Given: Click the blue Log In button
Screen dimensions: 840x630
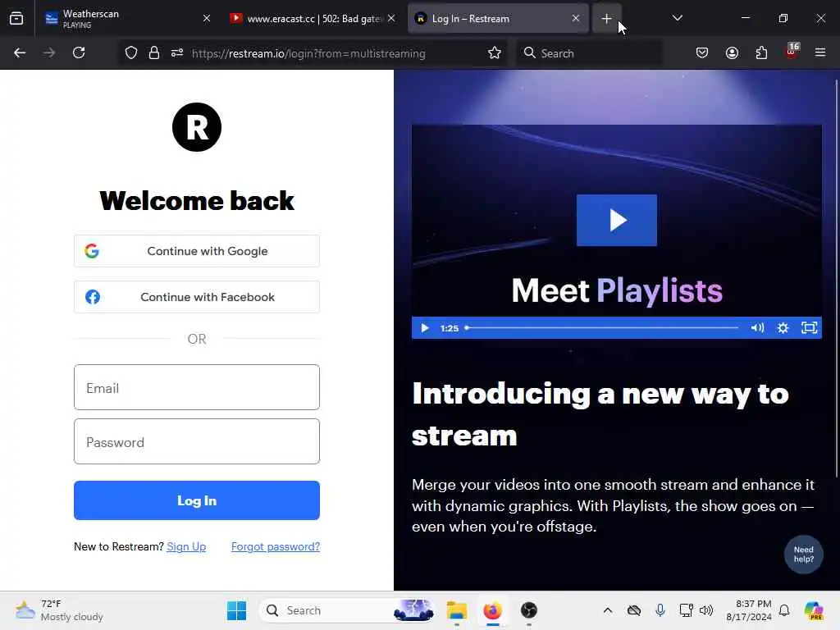Looking at the screenshot, I should [197, 500].
